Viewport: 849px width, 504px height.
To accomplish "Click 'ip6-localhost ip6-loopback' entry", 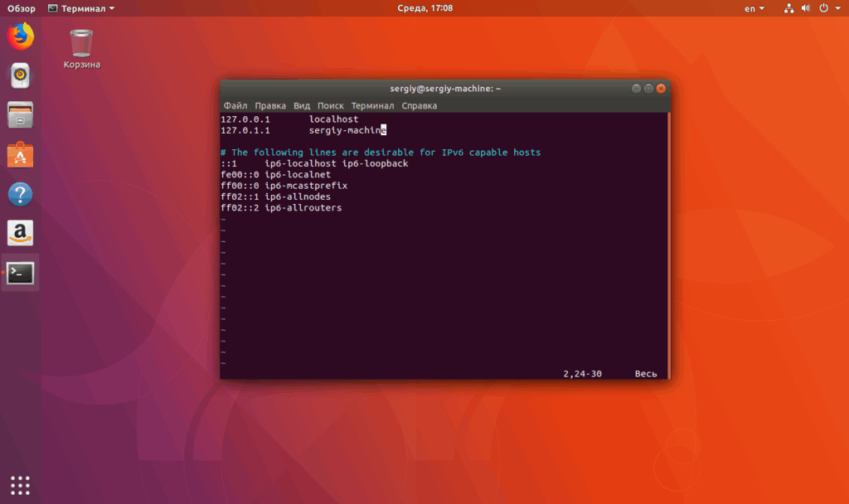I will point(337,163).
